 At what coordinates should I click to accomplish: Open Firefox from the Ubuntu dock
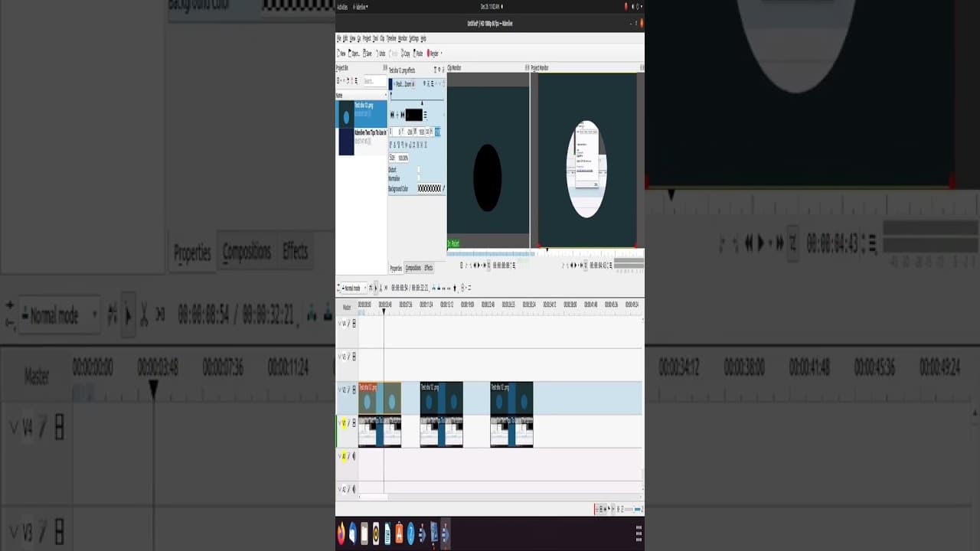pyautogui.click(x=341, y=533)
